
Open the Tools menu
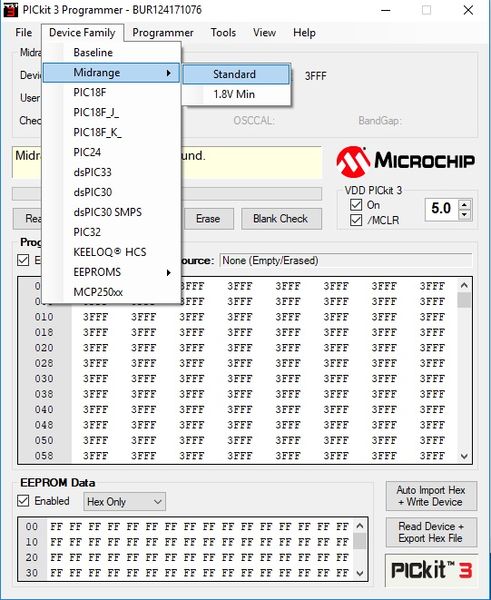[223, 33]
